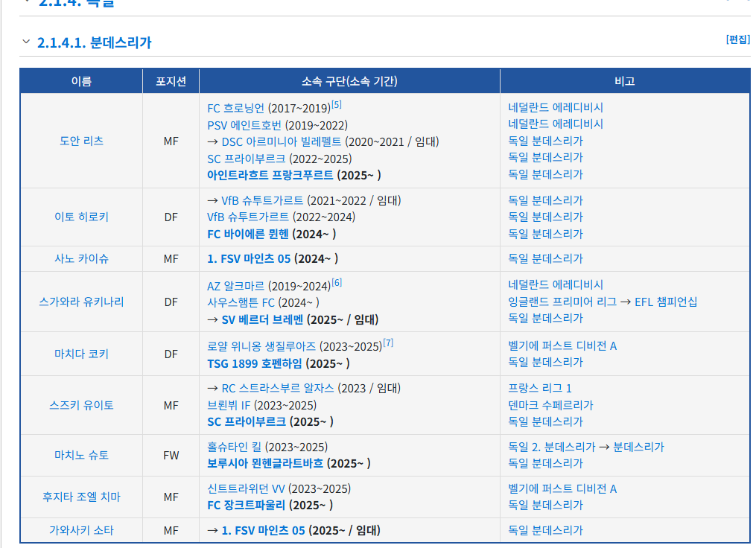The width and height of the screenshot is (756, 548).
Task: Open the SV 베르더 브레멘 club link
Action: (x=263, y=319)
